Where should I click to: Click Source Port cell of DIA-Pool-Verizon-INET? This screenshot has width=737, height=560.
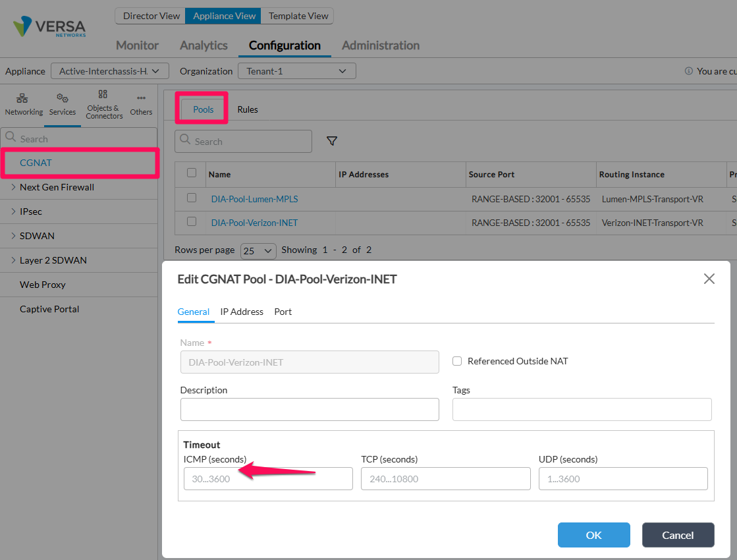(531, 223)
